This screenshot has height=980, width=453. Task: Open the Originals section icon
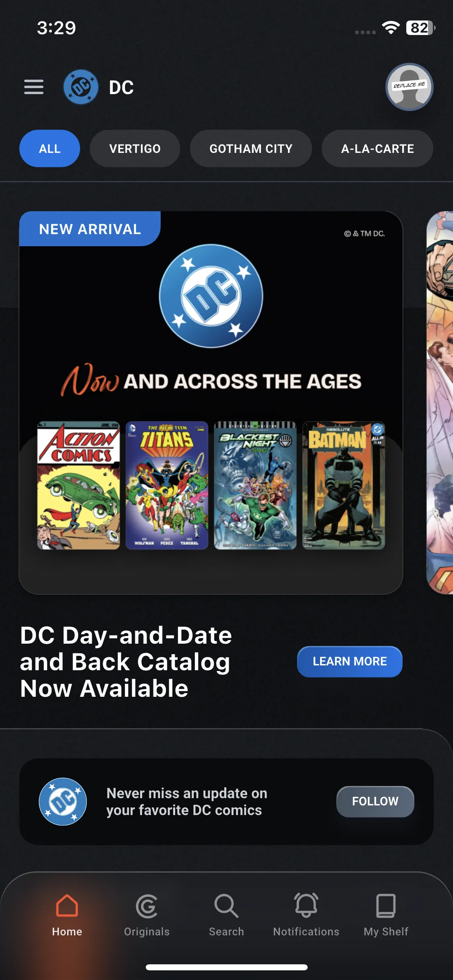click(x=147, y=906)
